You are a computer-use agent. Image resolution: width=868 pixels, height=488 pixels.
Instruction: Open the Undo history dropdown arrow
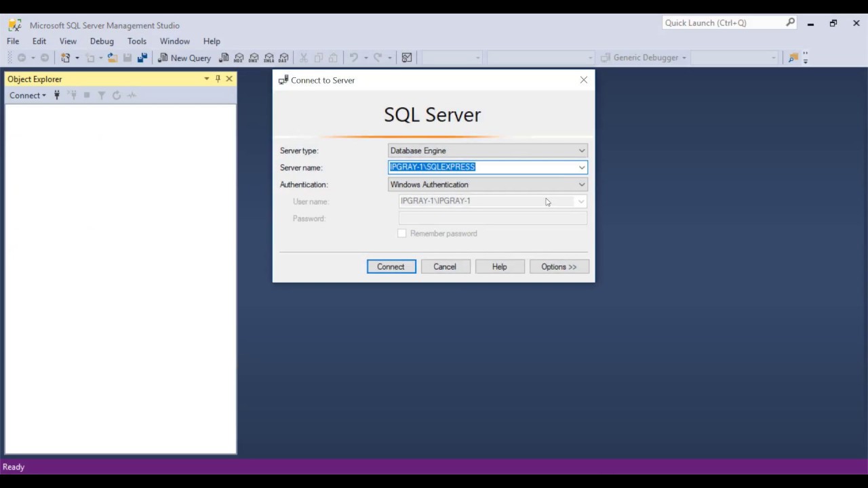366,58
